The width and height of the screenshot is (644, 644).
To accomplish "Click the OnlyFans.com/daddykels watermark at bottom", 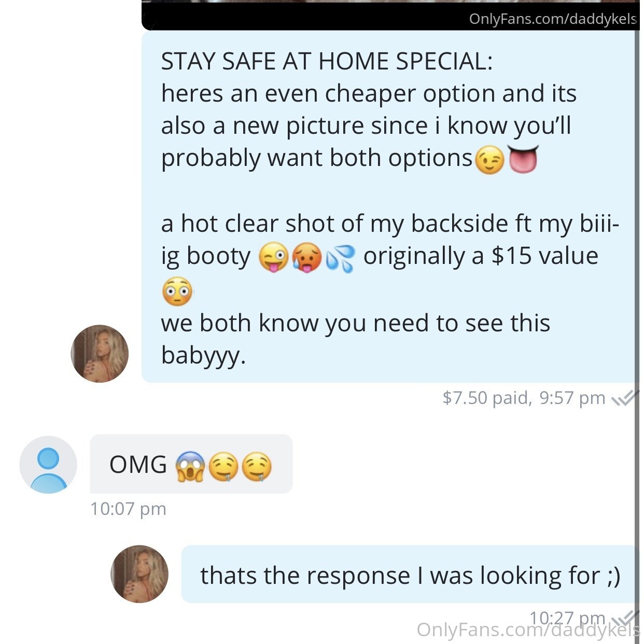I will 528,630.
